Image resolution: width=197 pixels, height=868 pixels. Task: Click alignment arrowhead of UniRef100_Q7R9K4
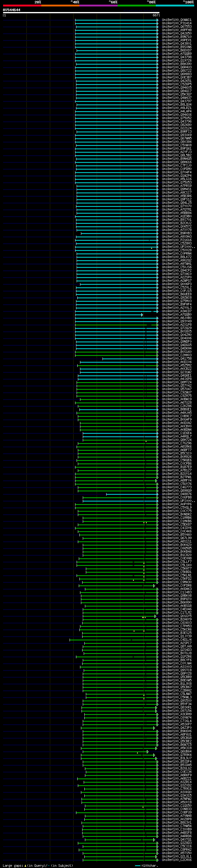click(x=154, y=755)
